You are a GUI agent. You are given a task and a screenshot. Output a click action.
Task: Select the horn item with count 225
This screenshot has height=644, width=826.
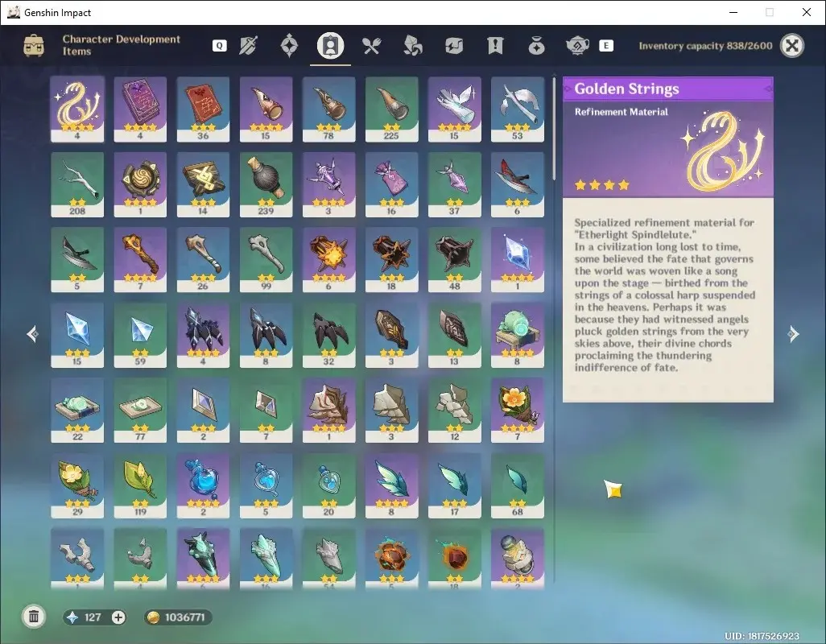point(391,109)
